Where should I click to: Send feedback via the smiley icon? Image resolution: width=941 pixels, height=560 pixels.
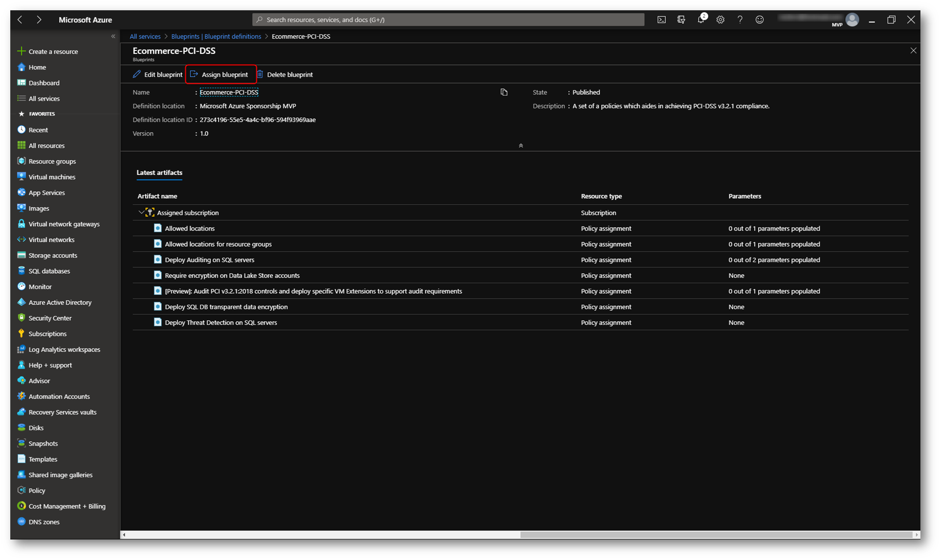click(759, 20)
